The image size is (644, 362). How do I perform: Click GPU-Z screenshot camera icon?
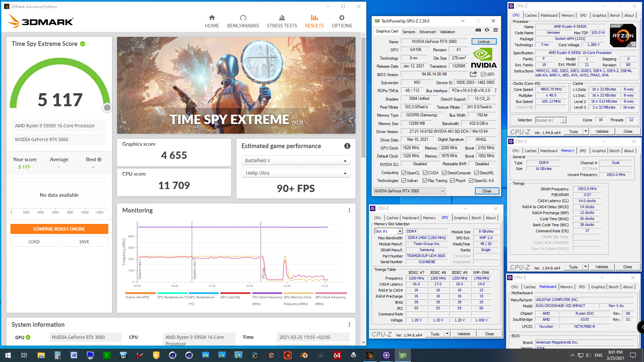click(478, 30)
